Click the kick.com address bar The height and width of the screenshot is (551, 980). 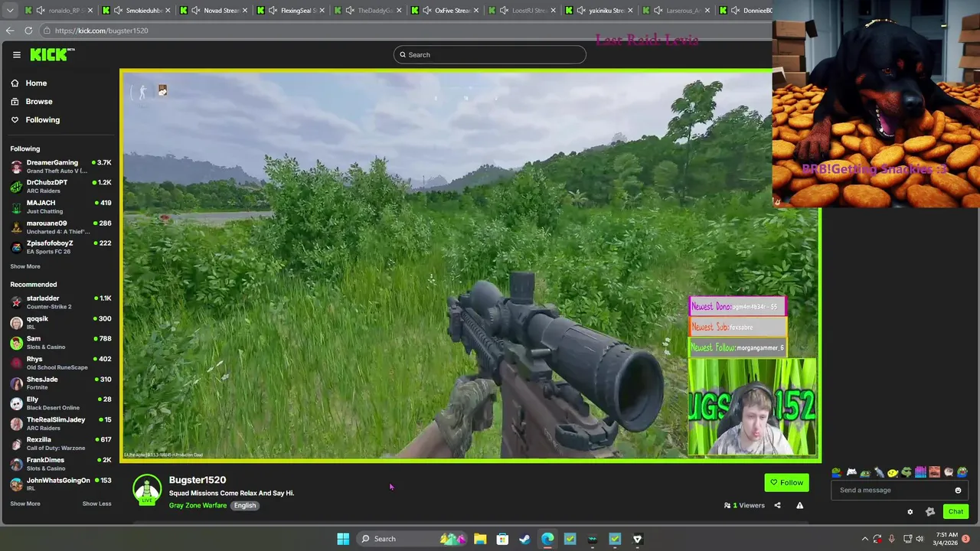[x=406, y=31]
